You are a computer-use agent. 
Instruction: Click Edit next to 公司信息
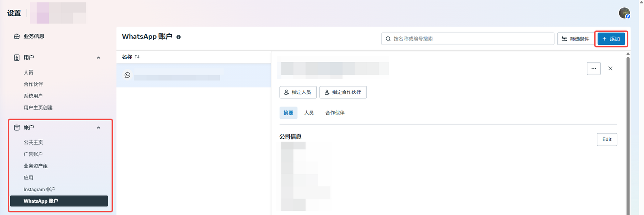coord(607,139)
